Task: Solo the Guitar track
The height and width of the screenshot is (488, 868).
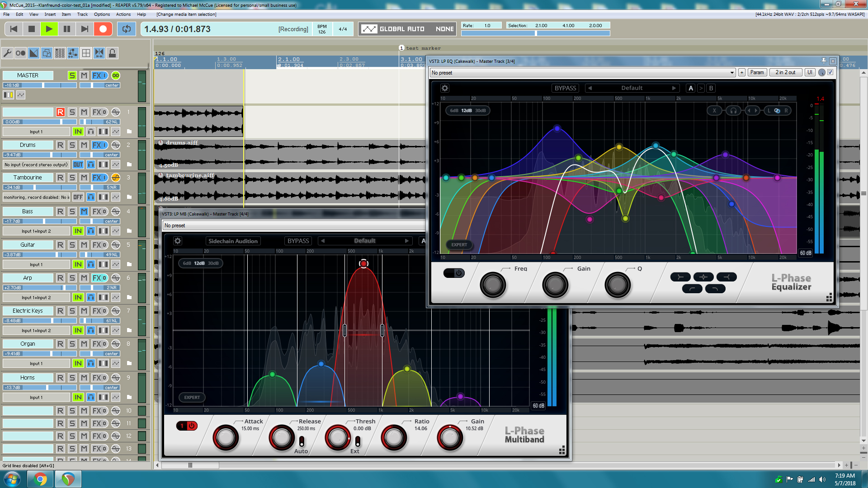Action: click(72, 245)
